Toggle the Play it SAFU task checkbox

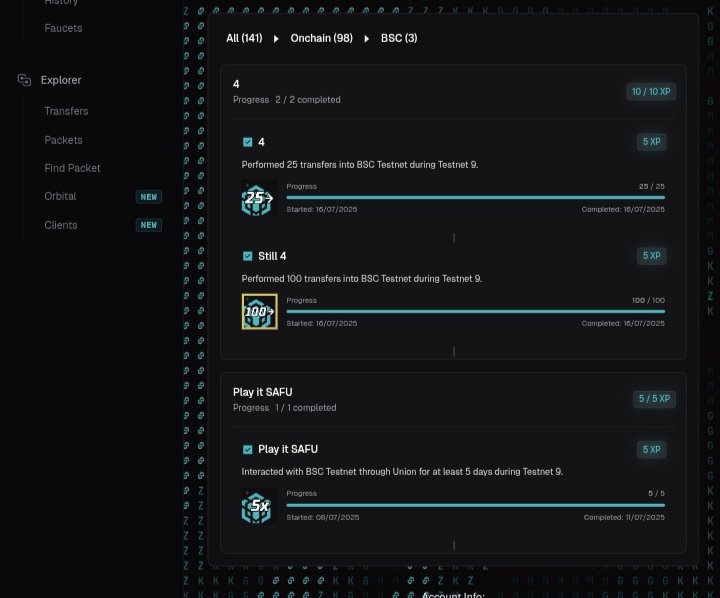(x=248, y=449)
